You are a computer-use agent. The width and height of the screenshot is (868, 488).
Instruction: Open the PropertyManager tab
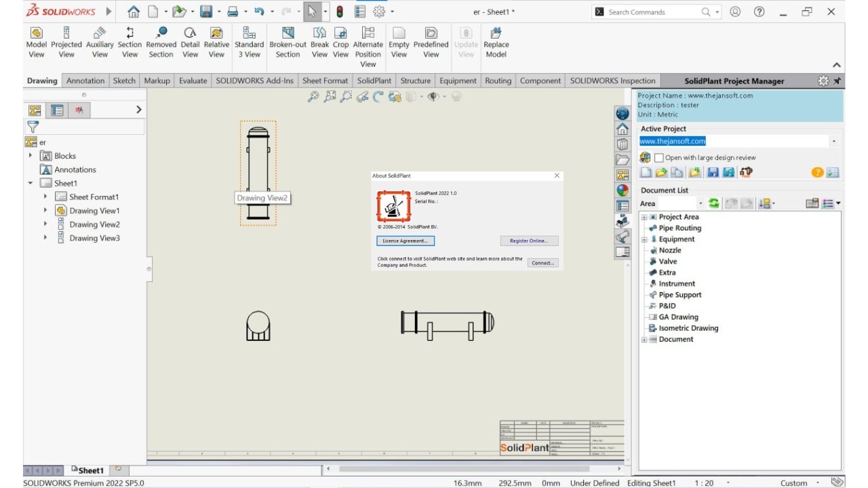[x=57, y=110]
